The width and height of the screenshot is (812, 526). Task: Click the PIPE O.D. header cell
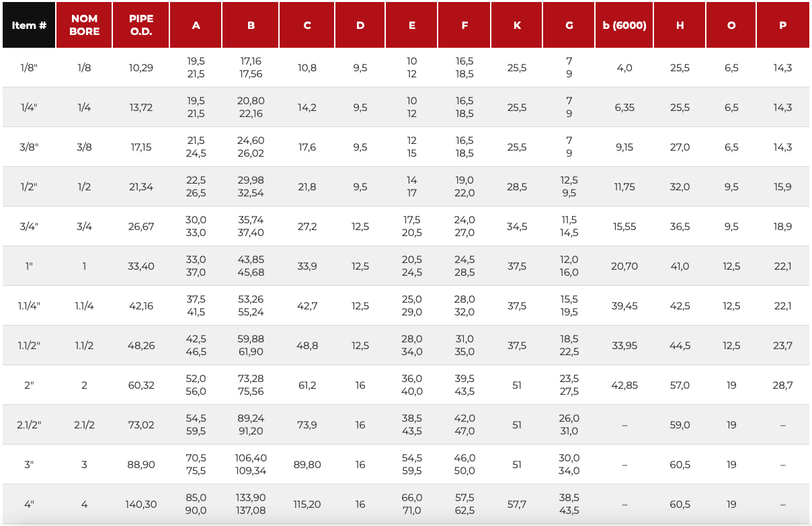coord(141,25)
